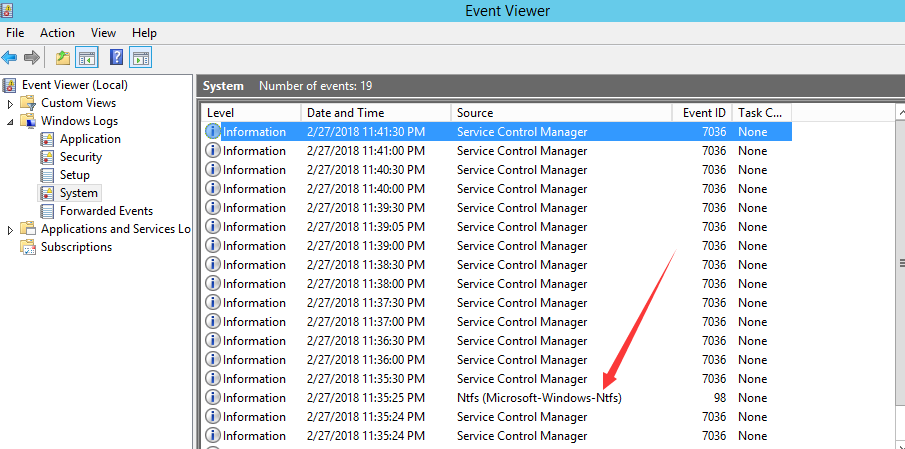Viewport: 905px width, 449px height.
Task: Toggle the Show/Hide Action Pane icon
Action: [141, 58]
